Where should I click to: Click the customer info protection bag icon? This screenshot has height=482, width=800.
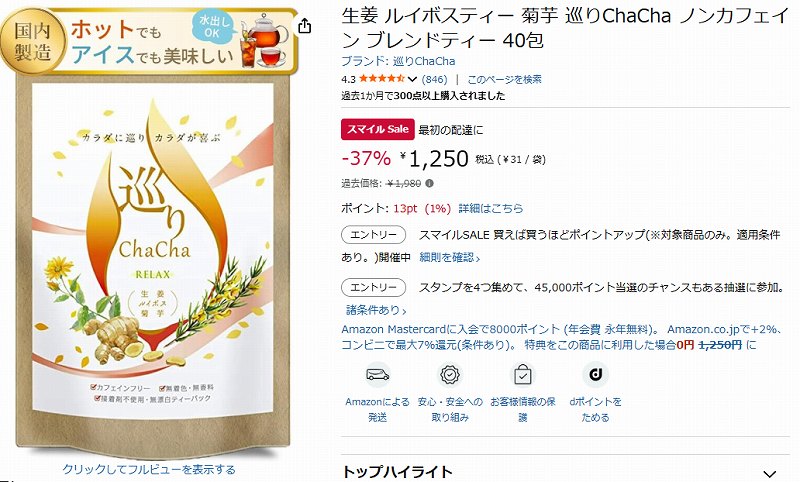[522, 375]
